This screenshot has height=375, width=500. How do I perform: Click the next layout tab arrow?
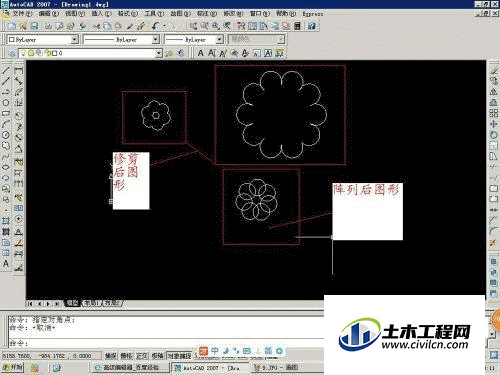[49, 303]
